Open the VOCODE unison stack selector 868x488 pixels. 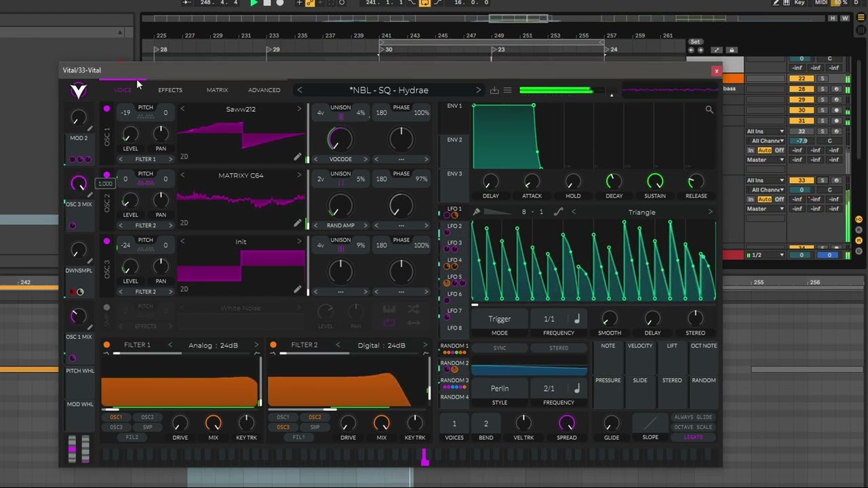(340, 159)
